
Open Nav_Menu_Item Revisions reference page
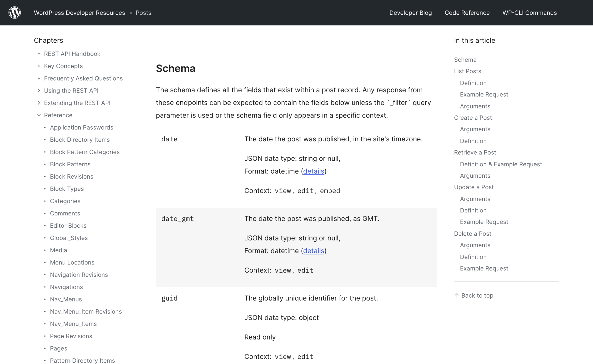(86, 311)
